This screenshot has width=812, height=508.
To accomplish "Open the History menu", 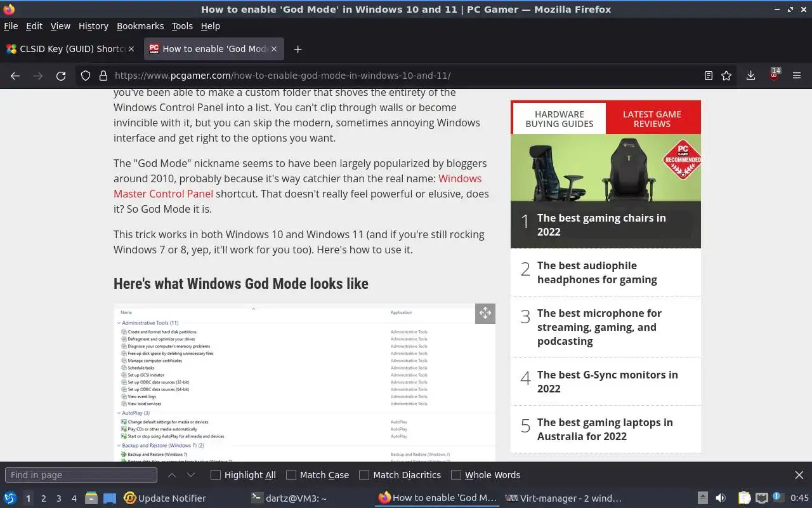I will 93,26.
